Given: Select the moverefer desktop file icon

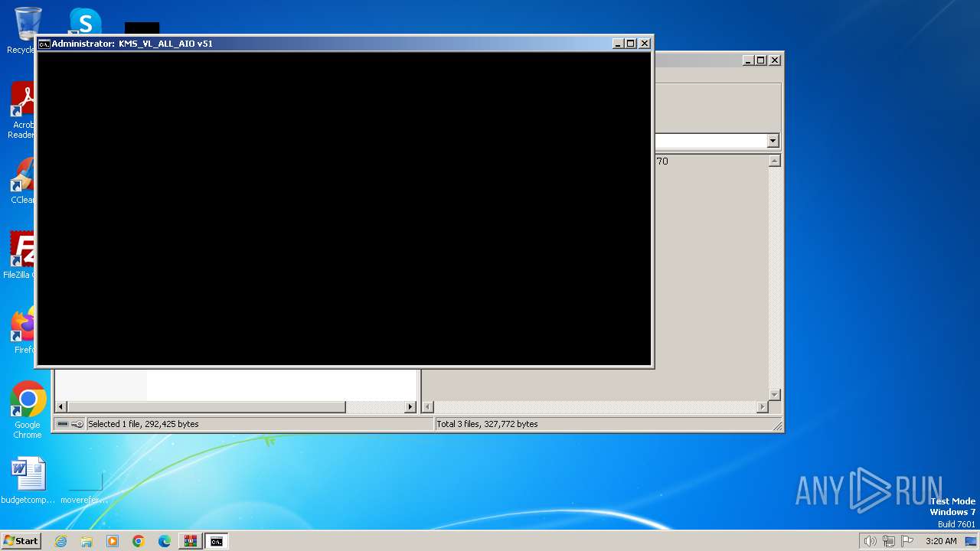Looking at the screenshot, I should click(84, 481).
